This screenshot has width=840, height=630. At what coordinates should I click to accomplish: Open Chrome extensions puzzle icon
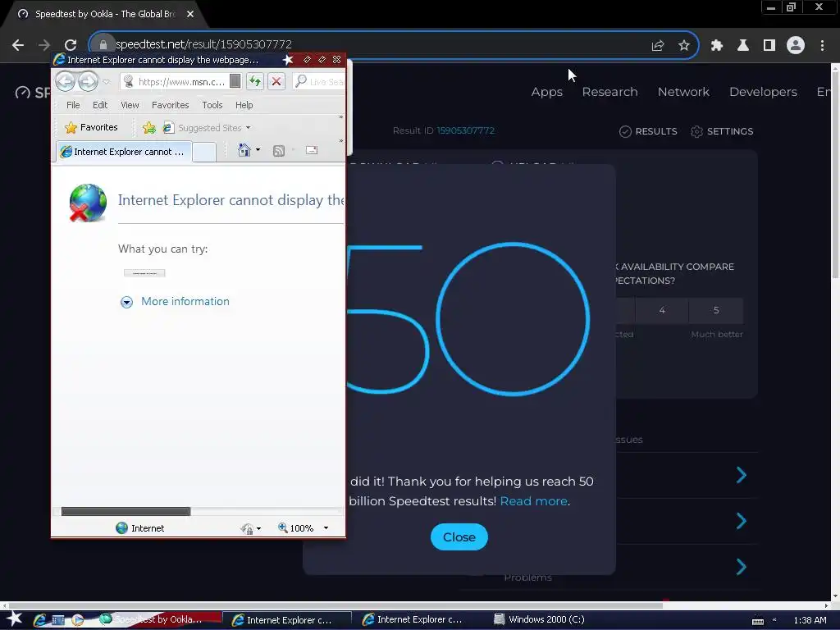coord(717,45)
